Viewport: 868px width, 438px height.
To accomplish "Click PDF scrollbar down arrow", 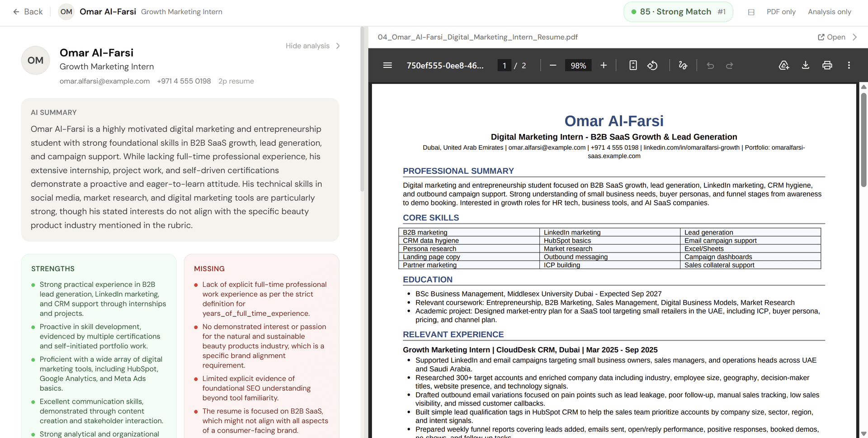I will [x=863, y=433].
